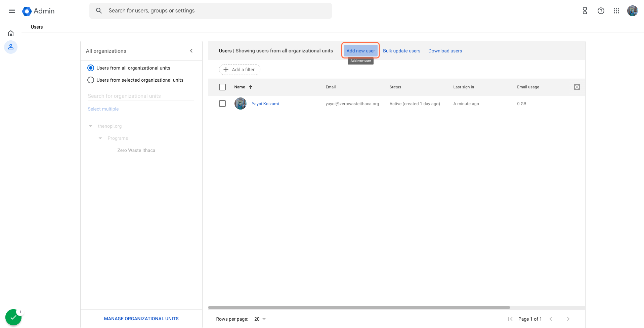This screenshot has width=644, height=328.
Task: Collapse the All organizations panel
Action: pos(191,51)
